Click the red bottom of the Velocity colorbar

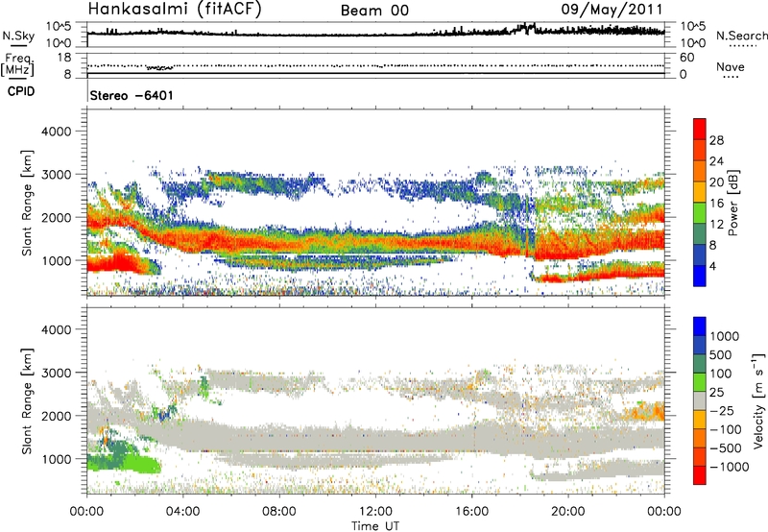pyautogui.click(x=700, y=475)
